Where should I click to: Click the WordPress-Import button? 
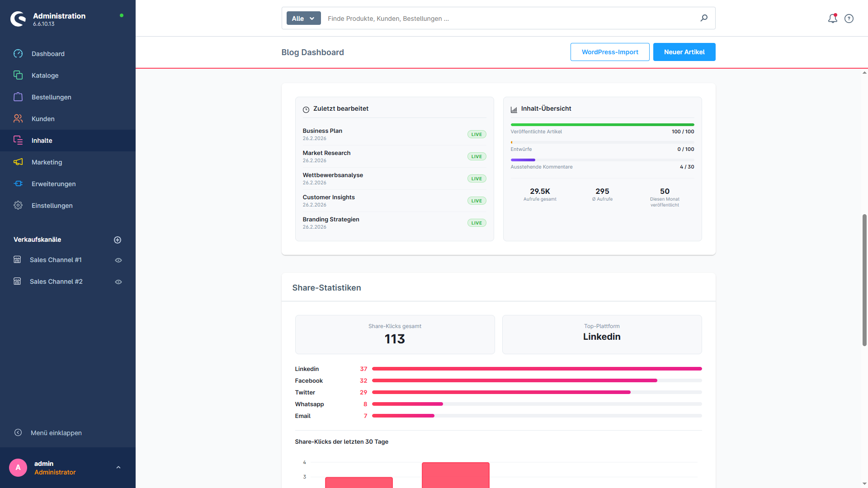point(610,52)
